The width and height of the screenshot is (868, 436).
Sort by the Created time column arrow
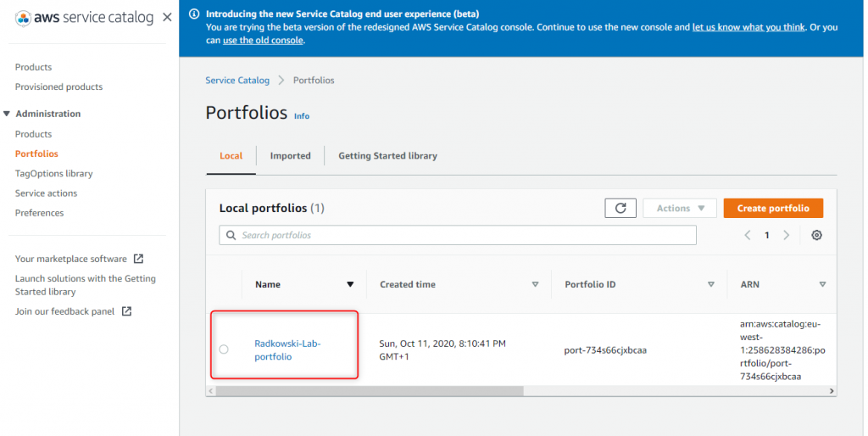[536, 284]
